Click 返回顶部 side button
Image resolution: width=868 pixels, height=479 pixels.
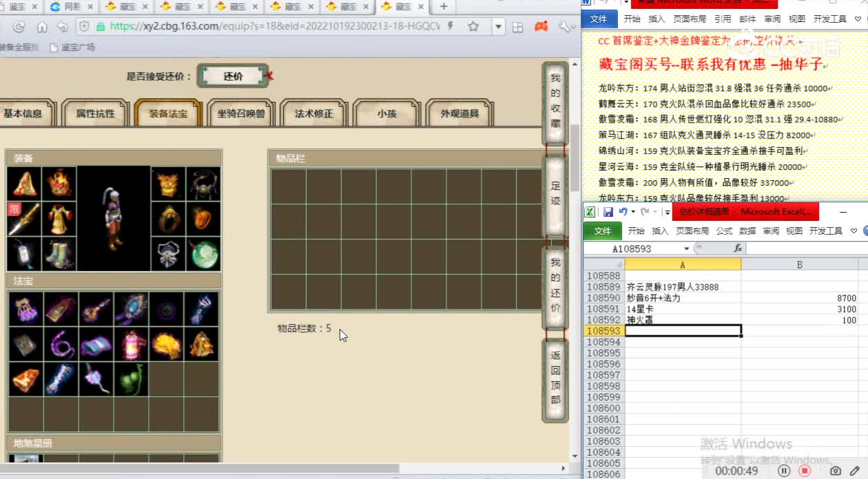click(555, 379)
